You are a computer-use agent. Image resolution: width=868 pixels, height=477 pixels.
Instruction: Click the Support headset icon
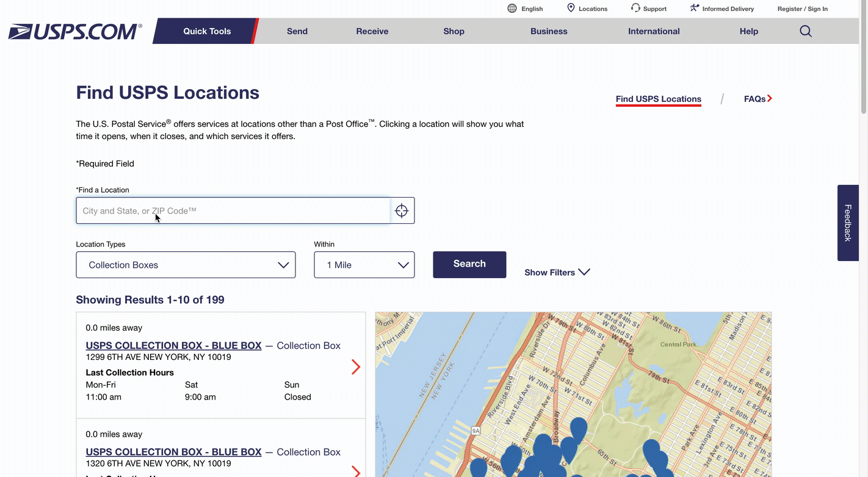click(635, 8)
